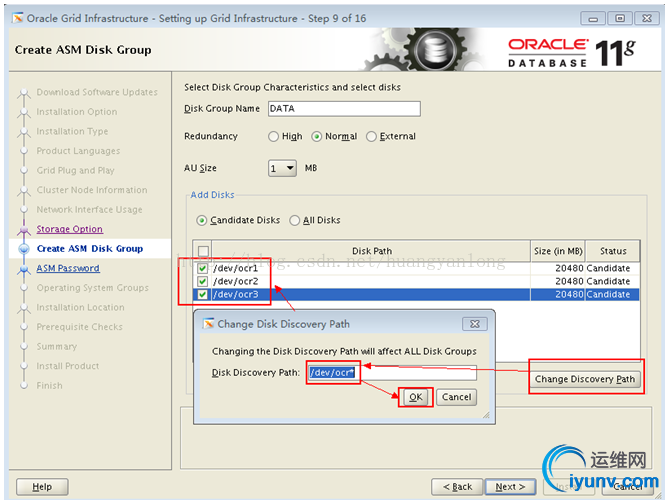
Task: Click Grid Plug and Play step
Action: (75, 170)
